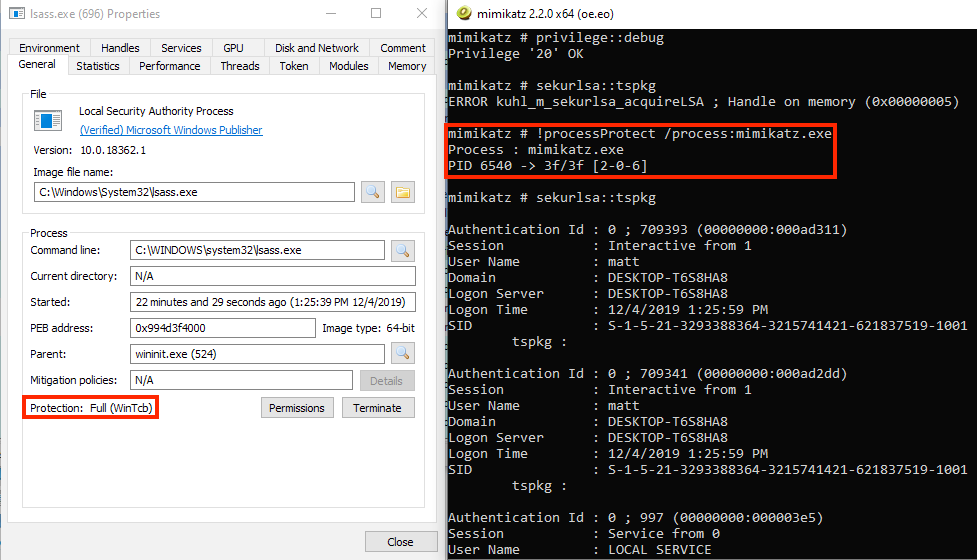Open the folder icon beside Image file name
Image resolution: width=977 pixels, height=560 pixels.
coord(403,192)
